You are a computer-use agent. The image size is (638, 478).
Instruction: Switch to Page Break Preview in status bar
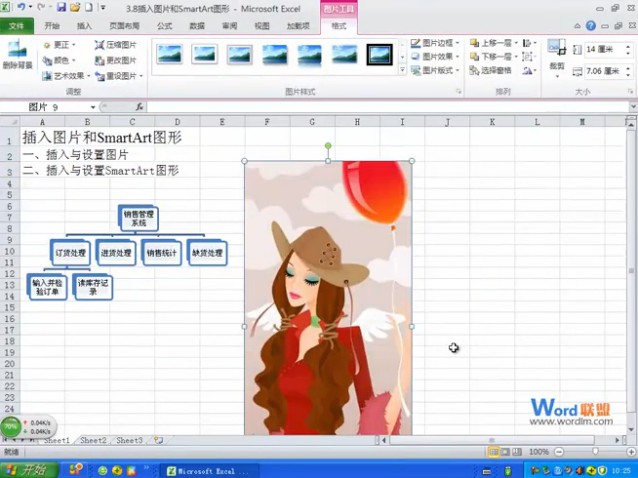[x=517, y=452]
